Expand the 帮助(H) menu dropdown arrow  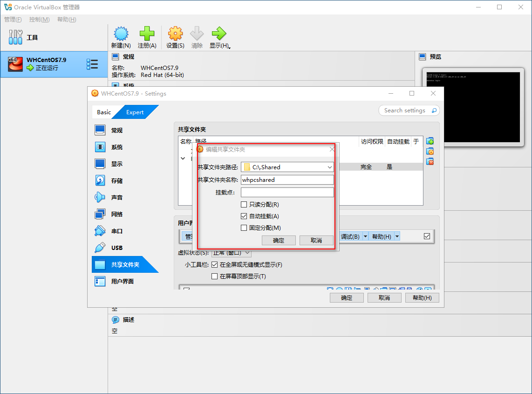coord(397,236)
